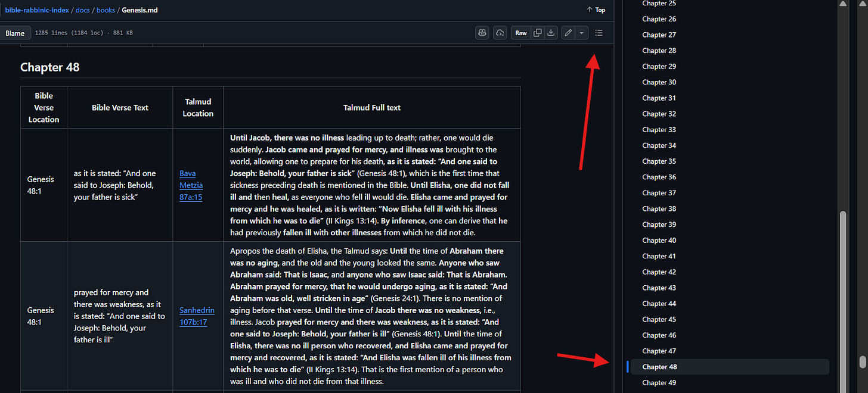868x393 pixels.
Task: Click the 'Talmud Location' column header
Action: click(x=198, y=108)
